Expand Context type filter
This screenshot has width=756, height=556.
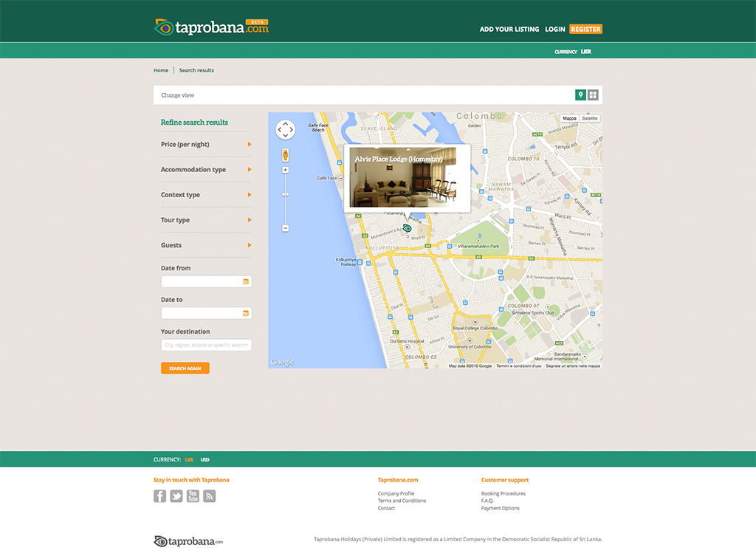[207, 195]
